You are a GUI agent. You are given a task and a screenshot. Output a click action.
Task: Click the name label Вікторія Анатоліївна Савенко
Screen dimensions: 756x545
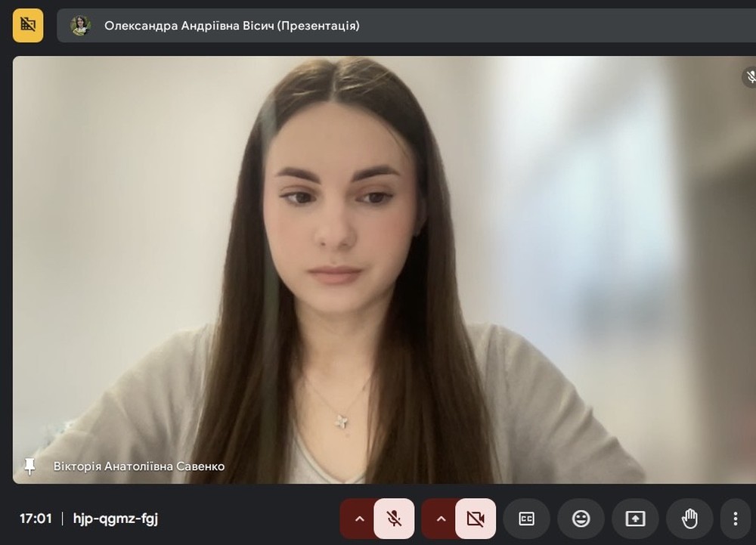coord(138,466)
